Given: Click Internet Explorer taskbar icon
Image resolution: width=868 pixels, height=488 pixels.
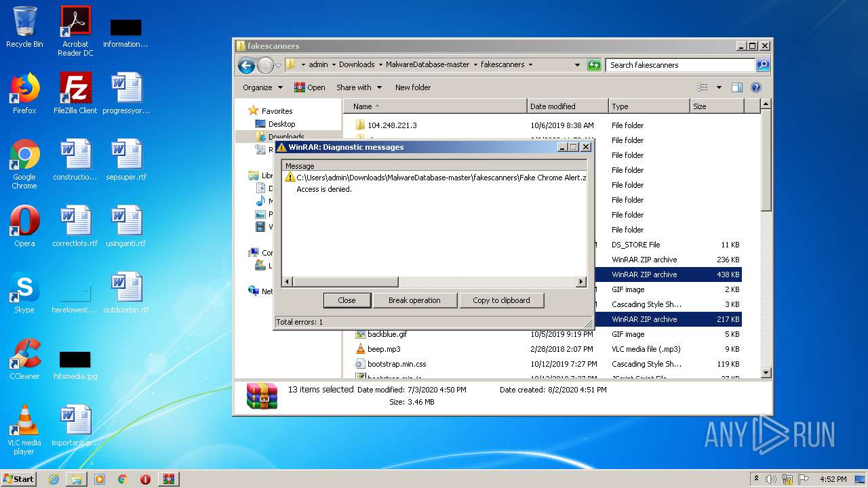Looking at the screenshot, I should click(54, 479).
